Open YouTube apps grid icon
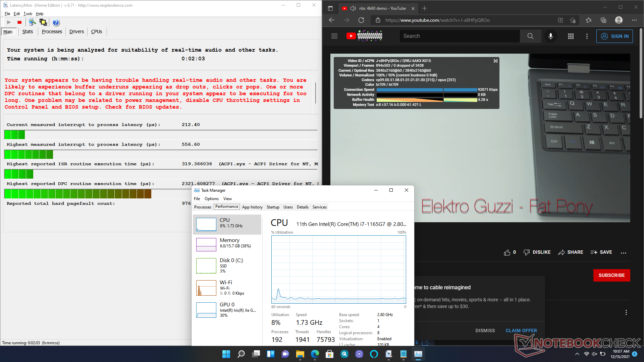 click(571, 36)
